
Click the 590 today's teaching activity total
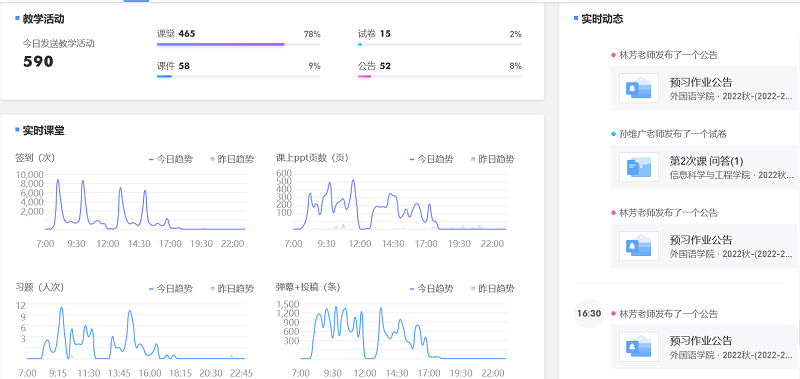pyautogui.click(x=38, y=62)
